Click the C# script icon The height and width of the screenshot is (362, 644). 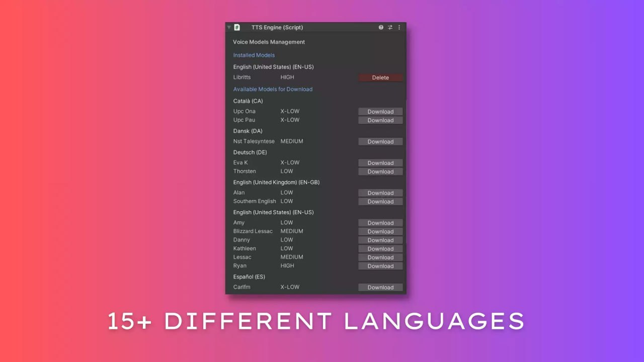tap(236, 27)
